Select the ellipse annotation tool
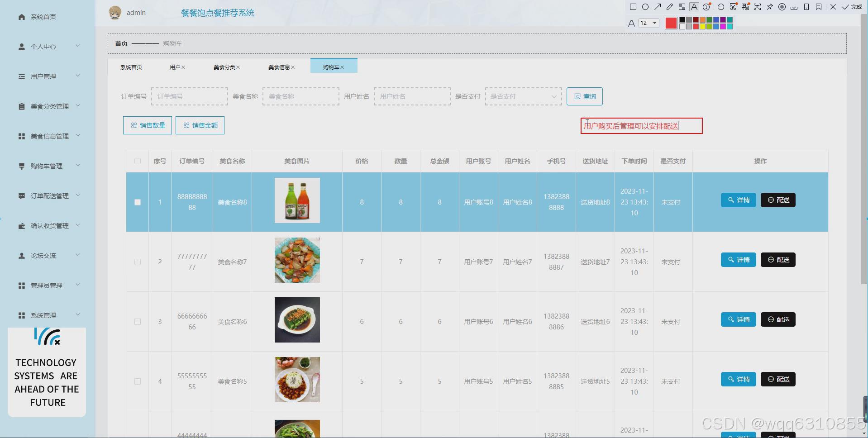The width and height of the screenshot is (868, 438). 645,7
